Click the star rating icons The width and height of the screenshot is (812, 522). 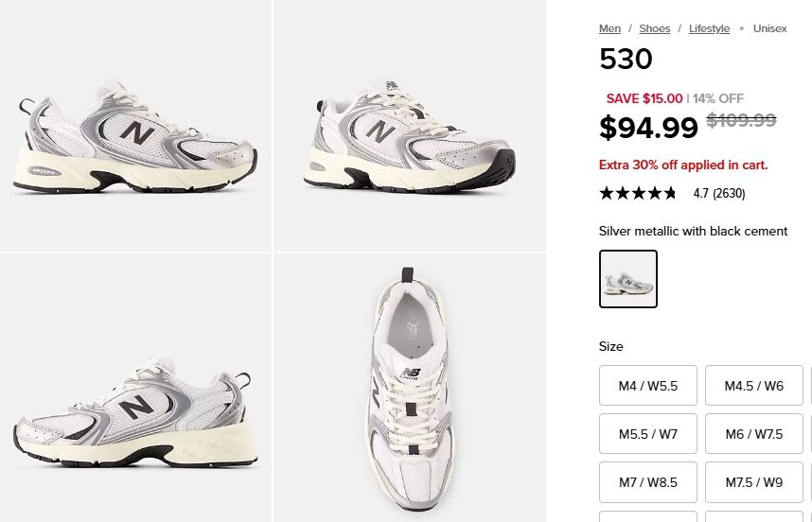click(x=638, y=193)
